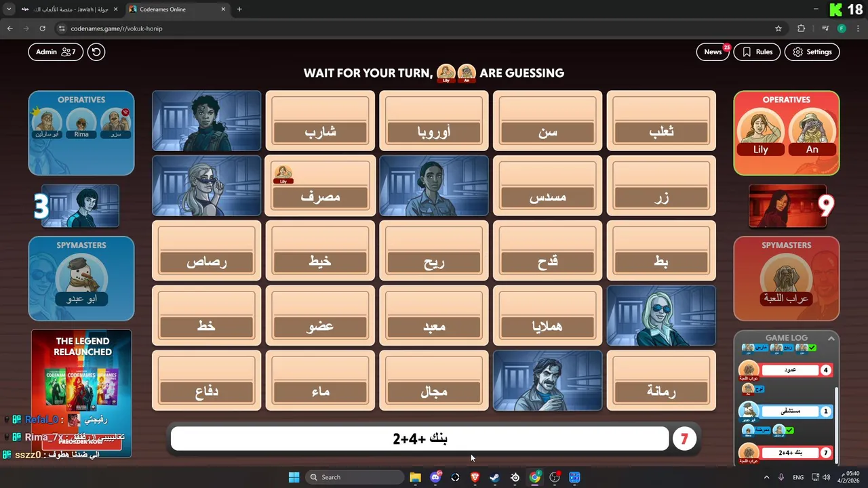This screenshot has width=868, height=488.
Task: Collapse the Game Log panel
Action: (x=831, y=338)
